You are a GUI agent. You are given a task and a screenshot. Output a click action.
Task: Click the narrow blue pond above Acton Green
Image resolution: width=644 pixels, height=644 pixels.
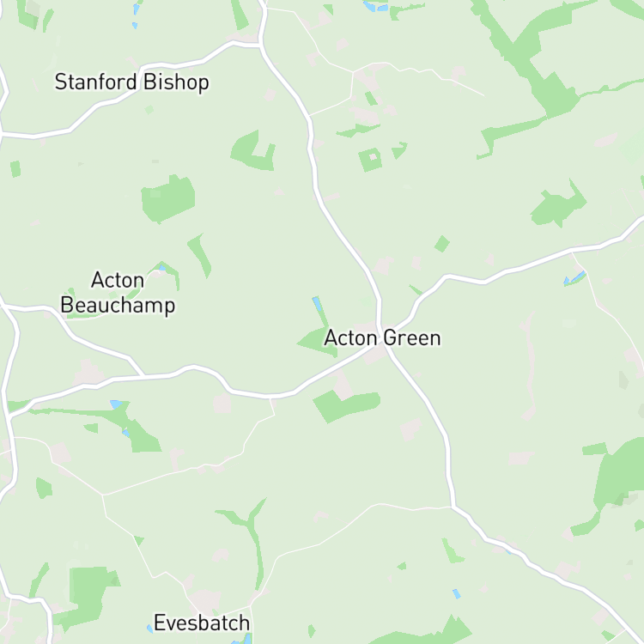coord(317,305)
